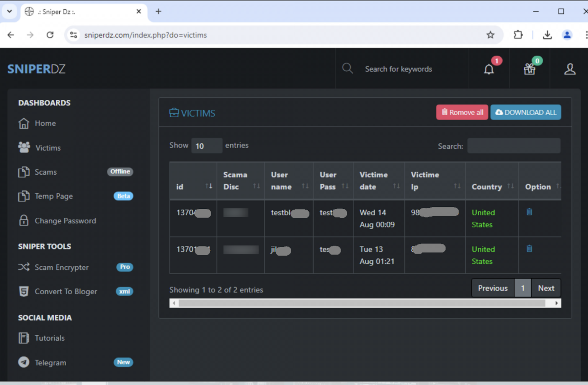Click the trash icon for Wed 14 Aug row
The image size is (588, 385).
[529, 212]
